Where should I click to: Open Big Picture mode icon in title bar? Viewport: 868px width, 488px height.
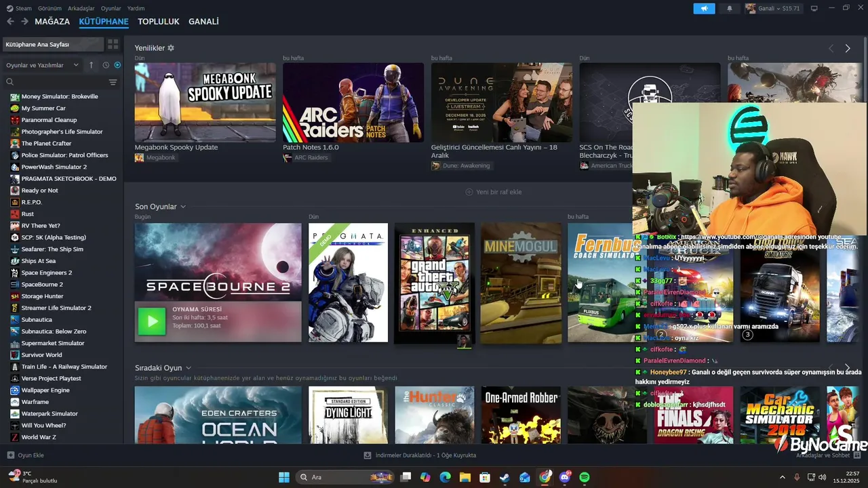814,8
